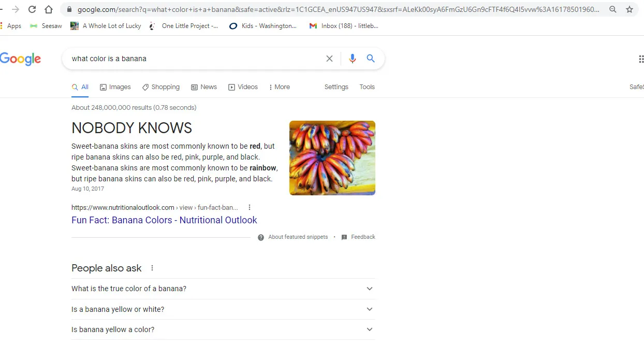View site info via the padlock icon
The height and width of the screenshot is (344, 644).
pyautogui.click(x=69, y=9)
